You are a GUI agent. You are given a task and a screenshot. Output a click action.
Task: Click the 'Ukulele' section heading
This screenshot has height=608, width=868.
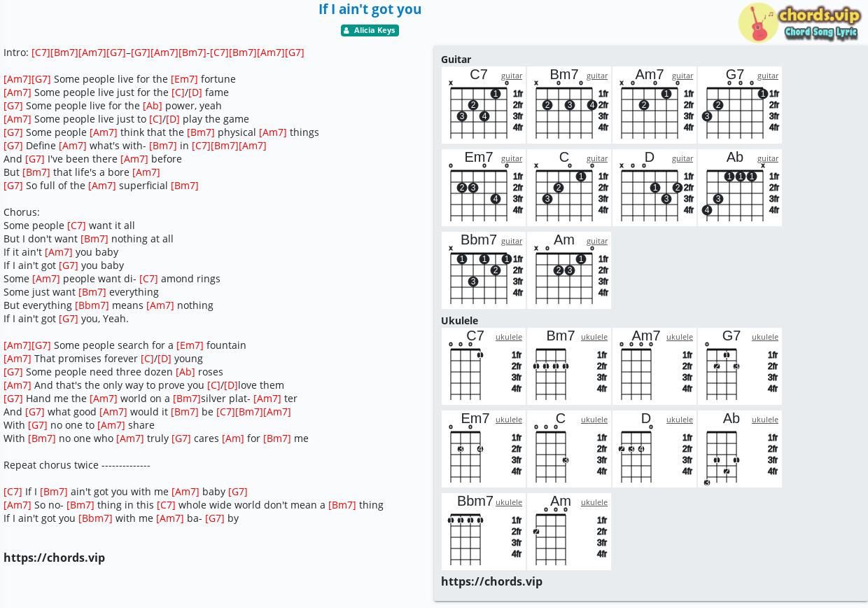[459, 321]
